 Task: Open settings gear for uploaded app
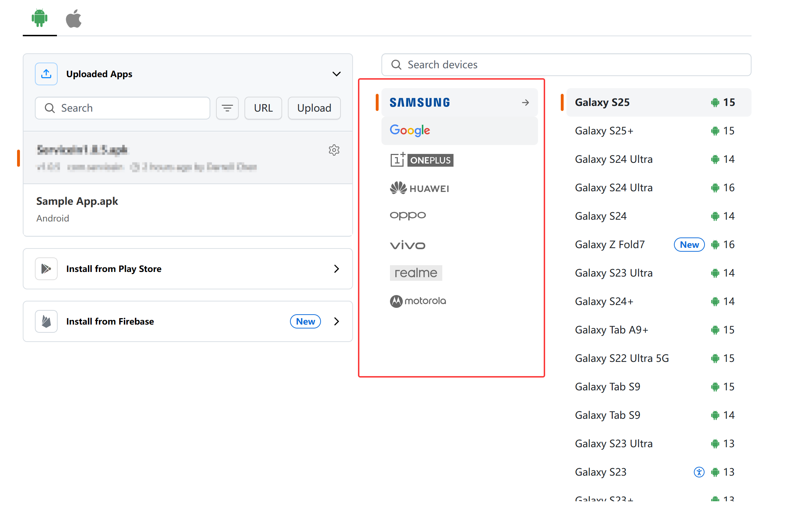point(334,150)
